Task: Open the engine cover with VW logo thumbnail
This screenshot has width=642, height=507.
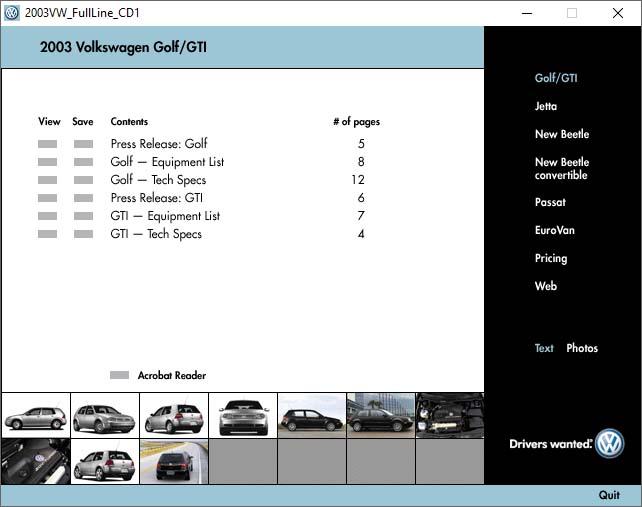Action: pos(36,462)
